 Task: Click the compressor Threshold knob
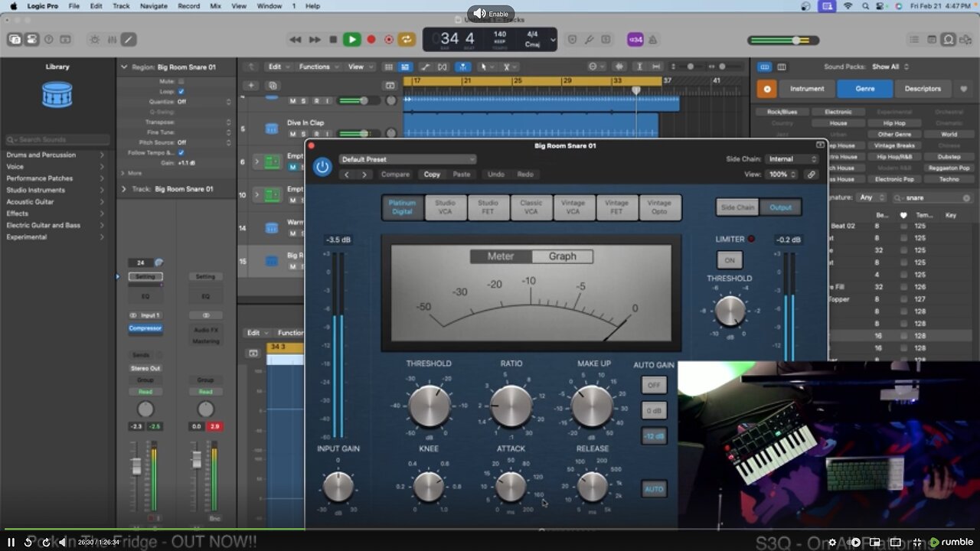pos(430,406)
